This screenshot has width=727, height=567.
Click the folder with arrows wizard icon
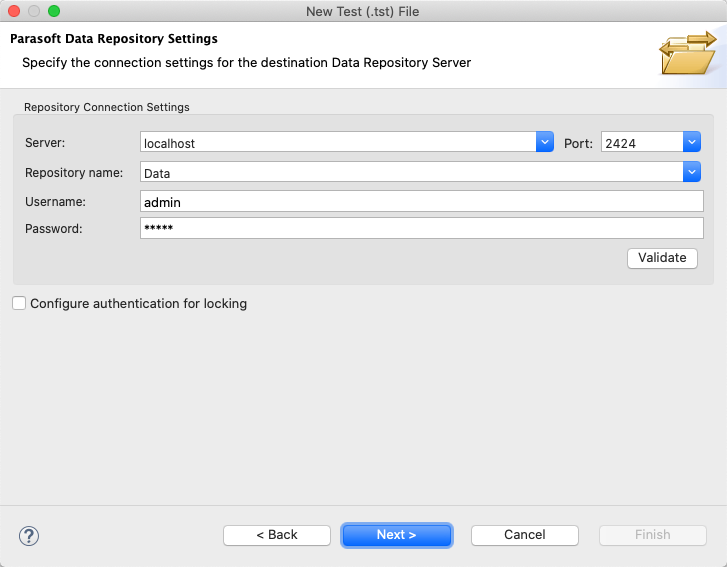(x=688, y=53)
